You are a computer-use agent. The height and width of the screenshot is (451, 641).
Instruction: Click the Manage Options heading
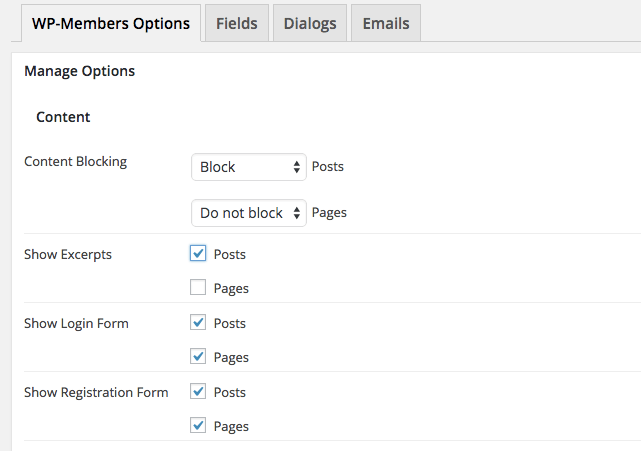pos(79,71)
